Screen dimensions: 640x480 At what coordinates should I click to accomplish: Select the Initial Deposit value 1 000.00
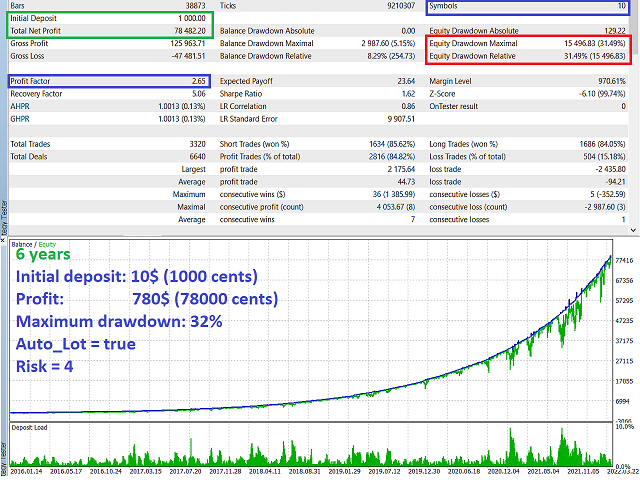click(191, 18)
